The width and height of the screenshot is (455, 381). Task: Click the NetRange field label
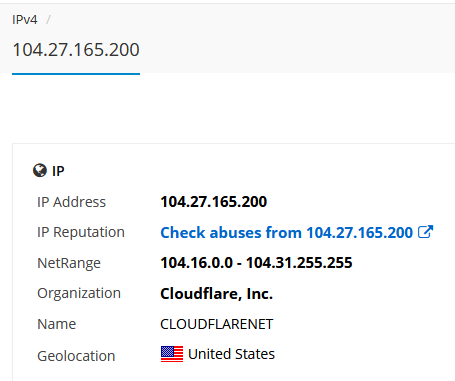click(x=69, y=263)
